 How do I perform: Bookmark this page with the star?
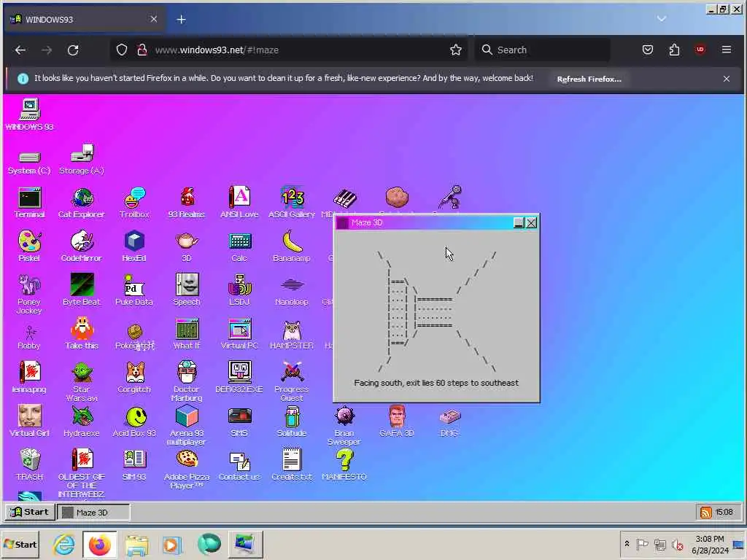click(x=455, y=50)
